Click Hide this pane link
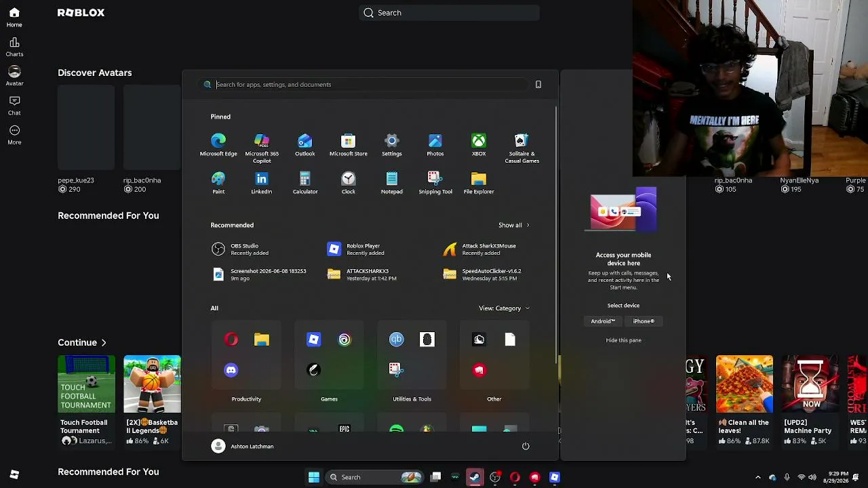The width and height of the screenshot is (868, 488). click(623, 340)
